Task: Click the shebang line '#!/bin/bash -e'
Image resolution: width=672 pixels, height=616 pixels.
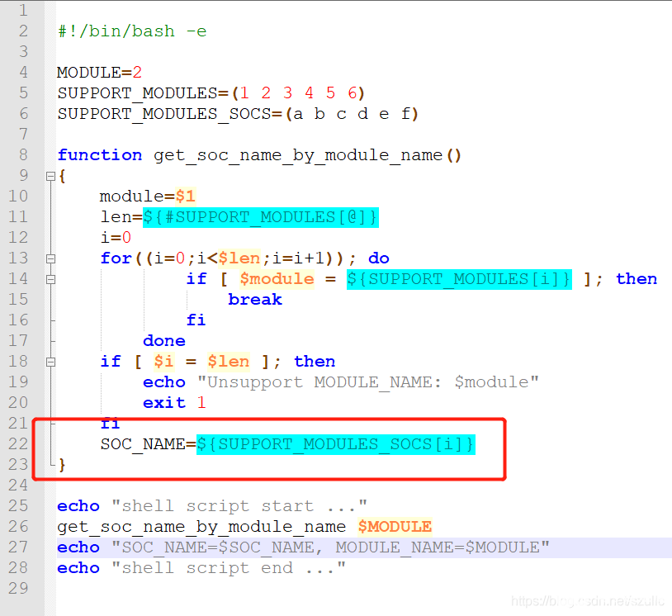Action: click(x=132, y=31)
